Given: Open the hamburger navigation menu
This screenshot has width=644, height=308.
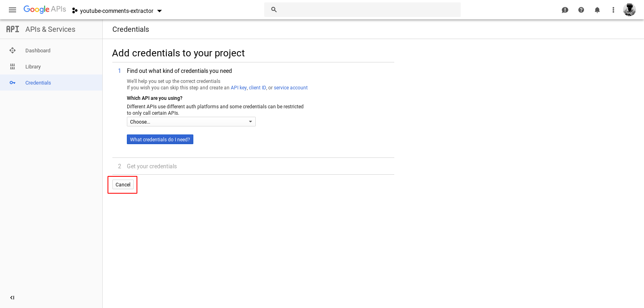Looking at the screenshot, I should (12, 10).
